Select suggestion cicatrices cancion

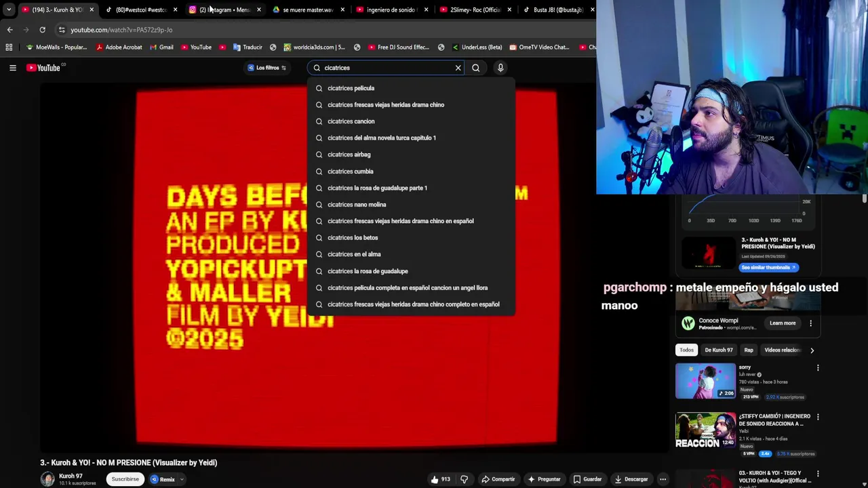(x=411, y=121)
